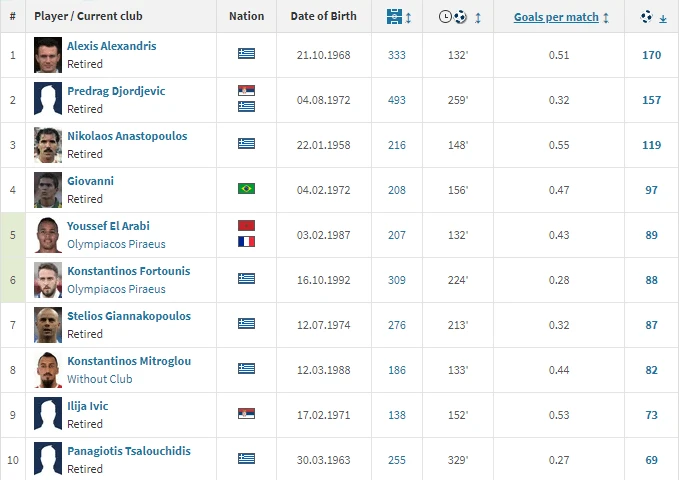Screen dimensions: 679x480
Task: Toggle sort arrows on Goals per match
Action: [x=606, y=18]
